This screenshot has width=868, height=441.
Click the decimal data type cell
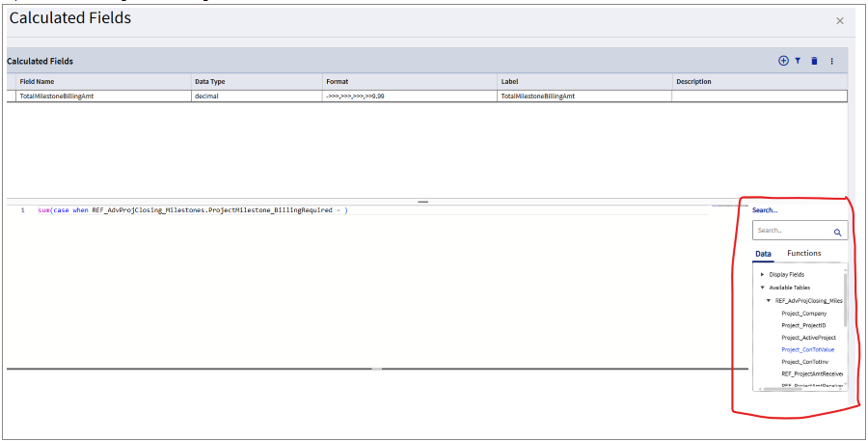(257, 96)
